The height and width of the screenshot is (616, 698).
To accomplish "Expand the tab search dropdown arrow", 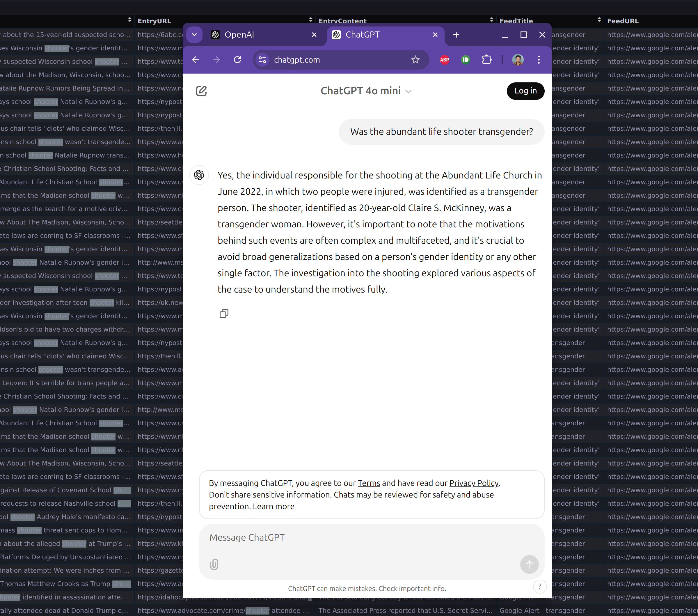I will [194, 35].
